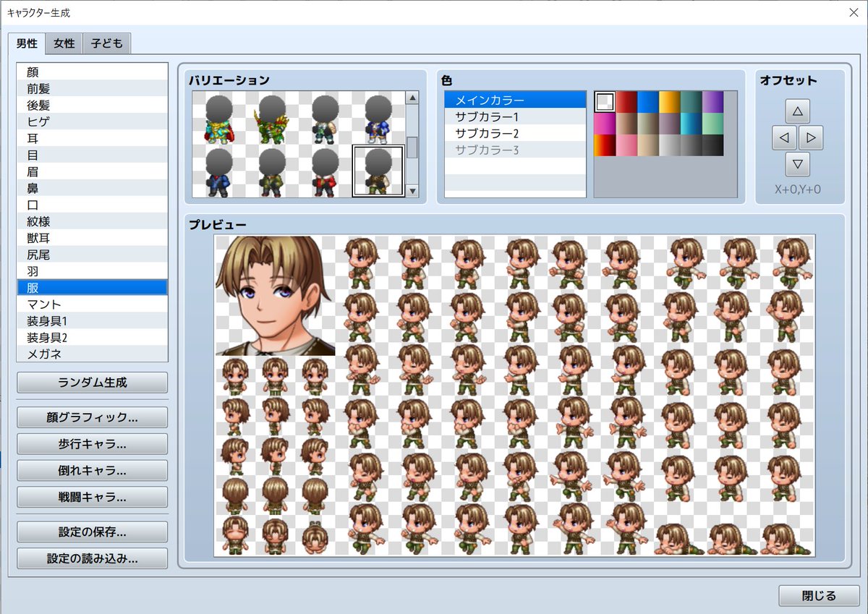The height and width of the screenshot is (614, 868).
Task: Select the green spiked dragon armor variation
Action: pyautogui.click(x=271, y=119)
